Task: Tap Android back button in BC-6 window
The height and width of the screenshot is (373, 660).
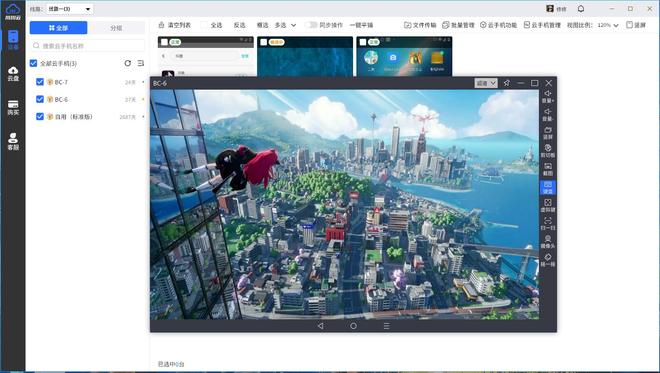Action: click(x=321, y=326)
